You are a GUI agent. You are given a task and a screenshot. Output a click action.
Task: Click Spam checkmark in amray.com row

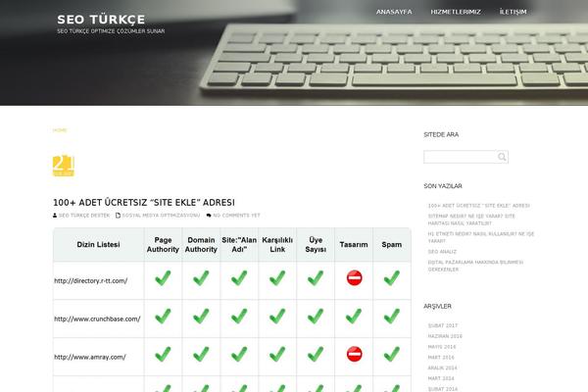coord(391,354)
